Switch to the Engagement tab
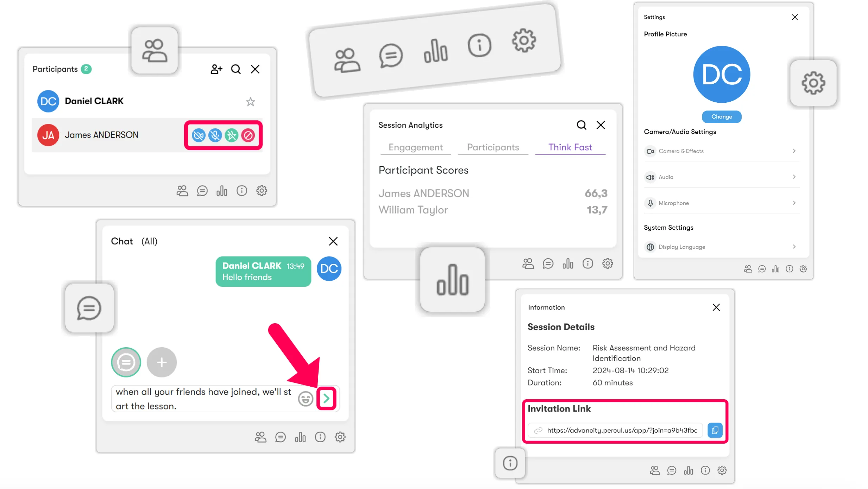This screenshot has height=489, width=868. [x=415, y=147]
